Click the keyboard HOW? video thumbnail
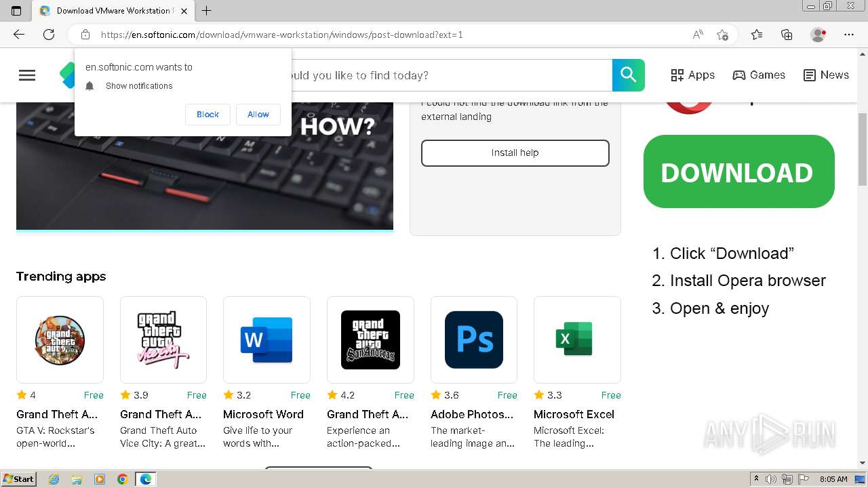 [205, 166]
